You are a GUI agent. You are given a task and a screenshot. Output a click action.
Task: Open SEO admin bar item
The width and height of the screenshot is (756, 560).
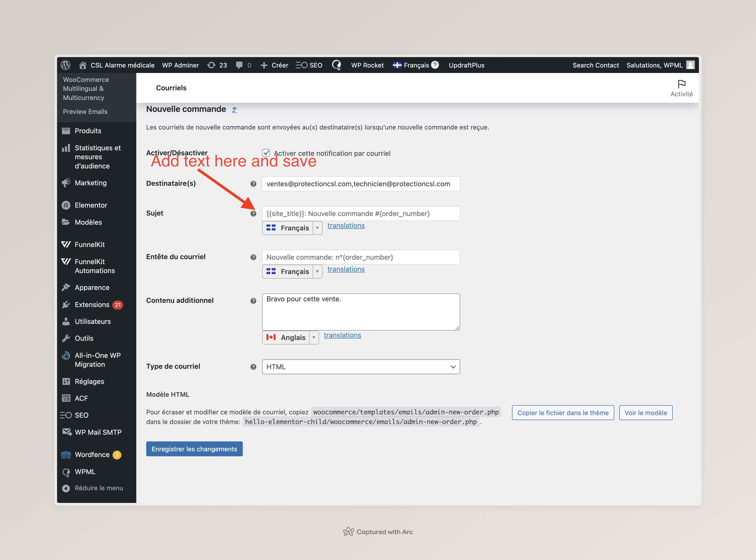(309, 65)
